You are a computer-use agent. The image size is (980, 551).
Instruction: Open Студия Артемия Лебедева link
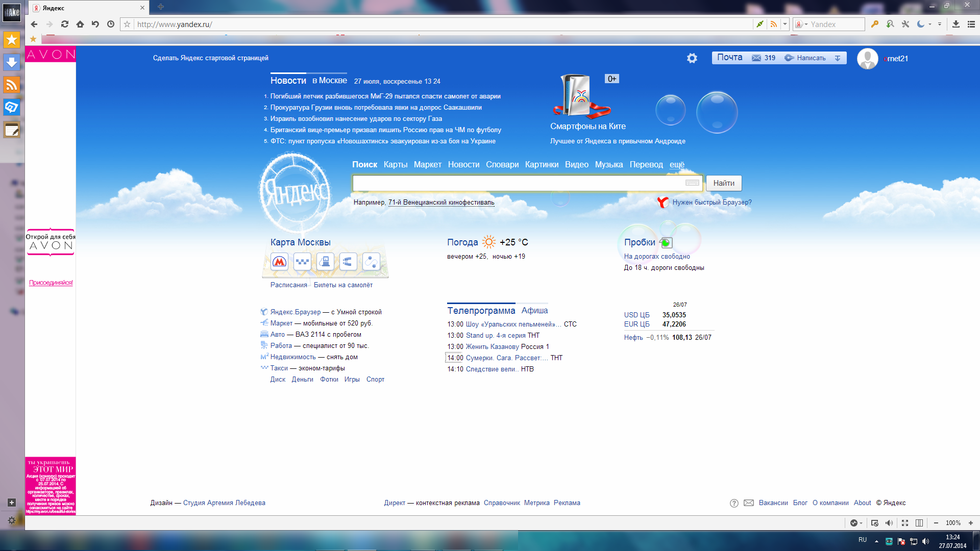[x=224, y=503]
